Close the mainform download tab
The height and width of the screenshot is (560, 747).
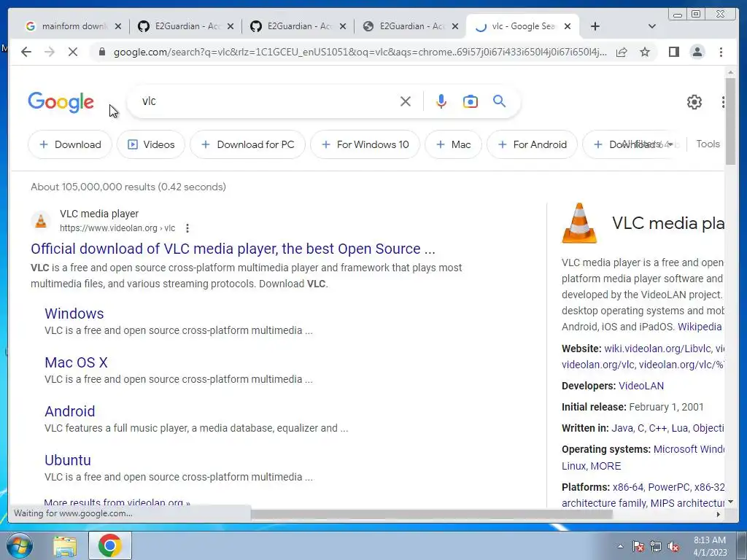pos(118,26)
